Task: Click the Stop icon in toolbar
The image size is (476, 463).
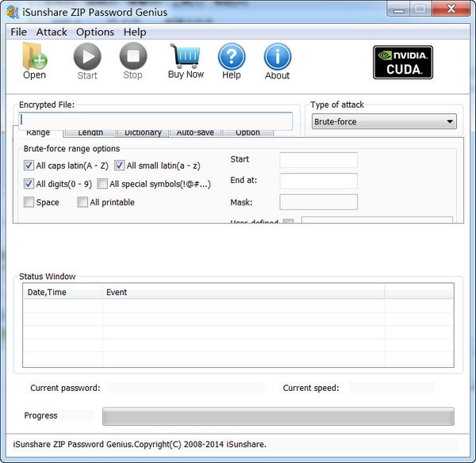Action: point(132,57)
